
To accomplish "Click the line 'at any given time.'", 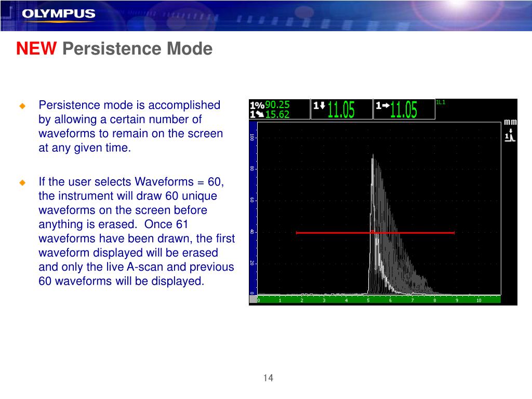I will pos(85,148).
